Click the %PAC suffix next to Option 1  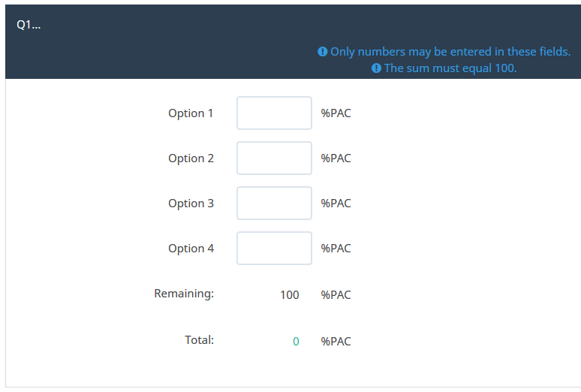pyautogui.click(x=336, y=113)
